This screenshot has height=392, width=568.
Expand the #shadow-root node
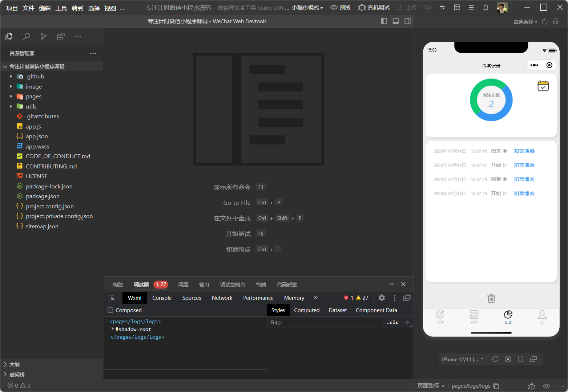(x=113, y=329)
